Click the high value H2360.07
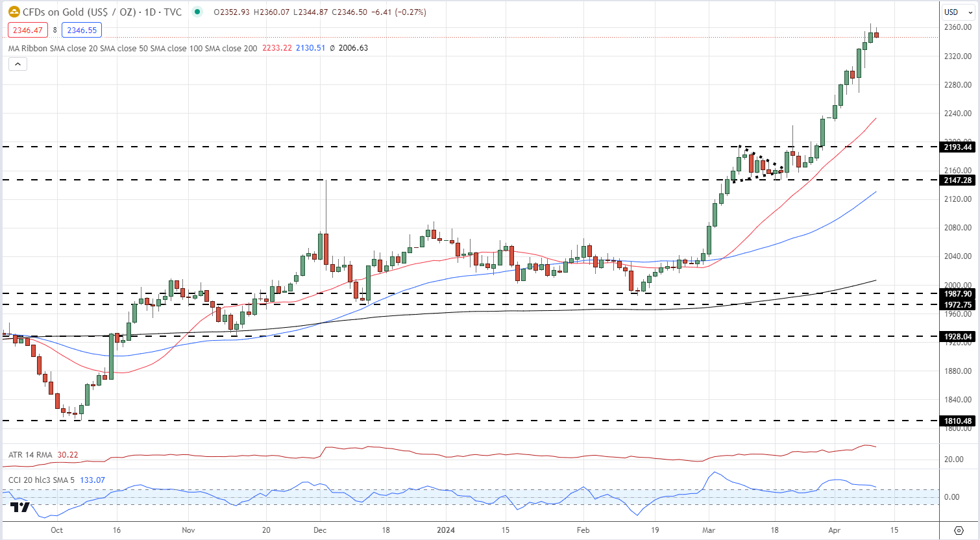 click(271, 12)
